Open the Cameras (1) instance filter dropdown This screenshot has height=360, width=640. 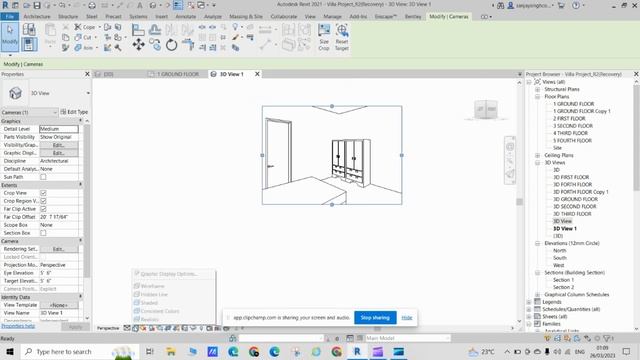pos(29,112)
